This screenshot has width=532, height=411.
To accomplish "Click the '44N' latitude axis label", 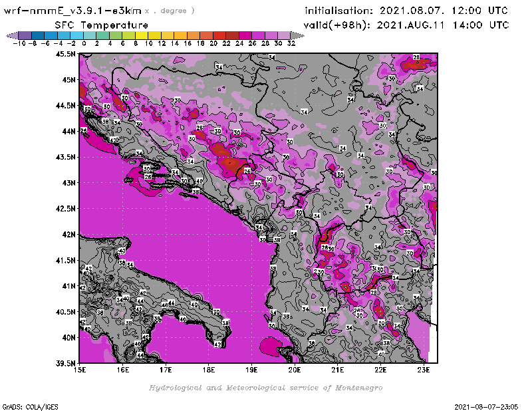I will coord(68,131).
